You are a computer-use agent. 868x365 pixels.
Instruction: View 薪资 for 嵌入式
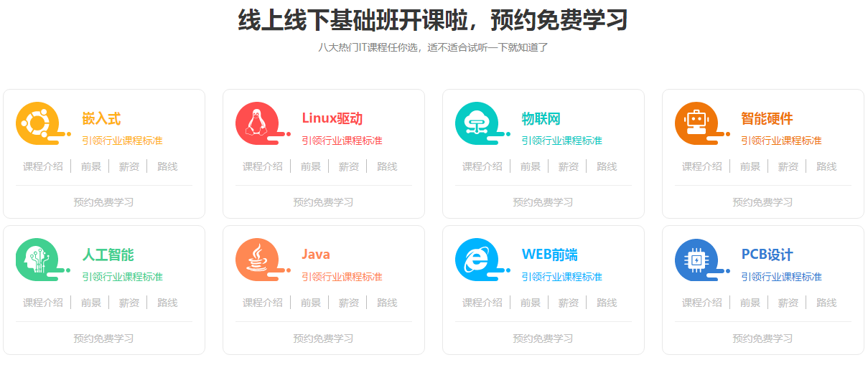(x=129, y=166)
